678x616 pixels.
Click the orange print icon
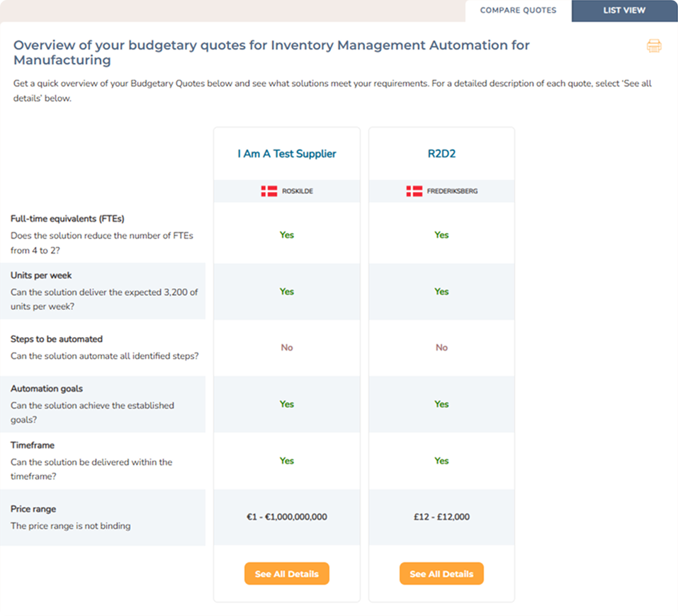(653, 46)
